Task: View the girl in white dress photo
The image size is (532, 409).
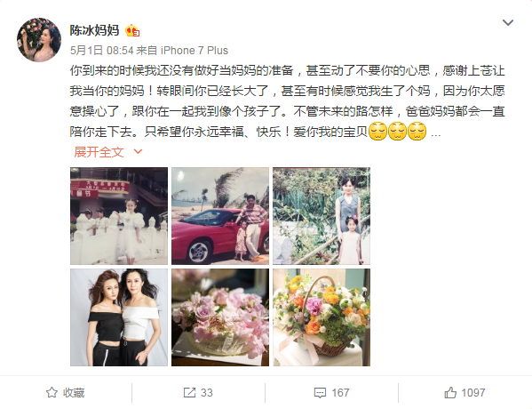Action: point(119,216)
